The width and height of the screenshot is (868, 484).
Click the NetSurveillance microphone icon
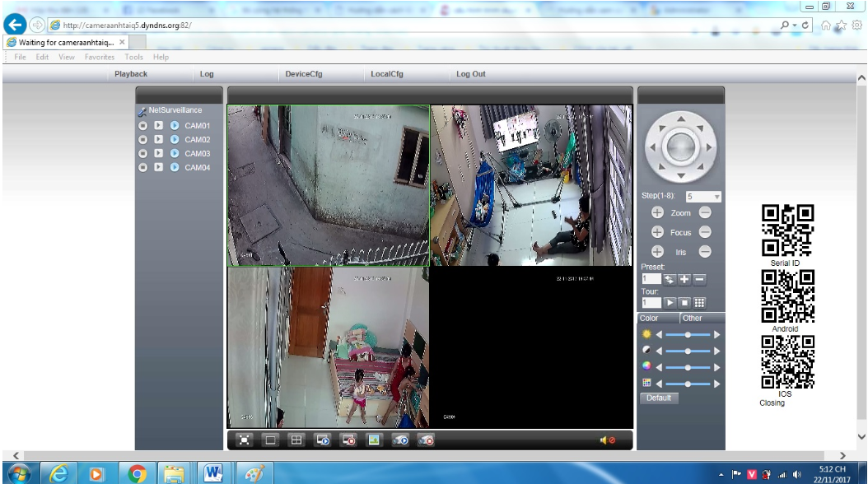pos(142,110)
